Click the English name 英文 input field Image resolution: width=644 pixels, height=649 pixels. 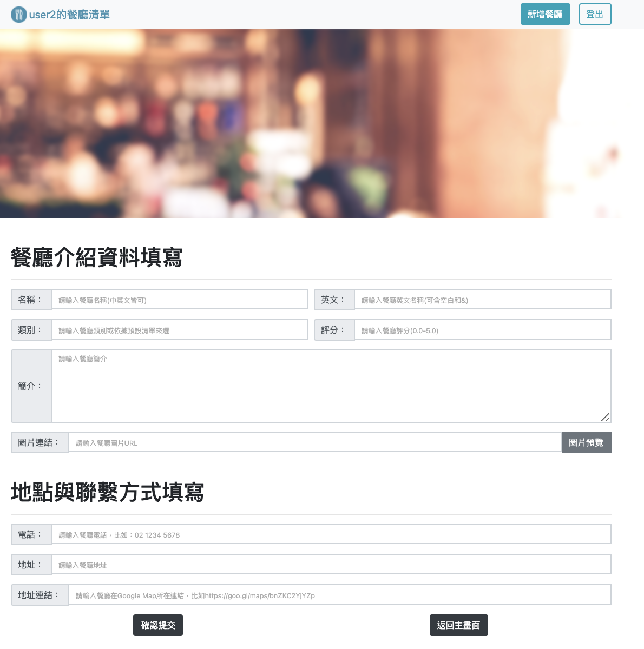click(x=482, y=299)
